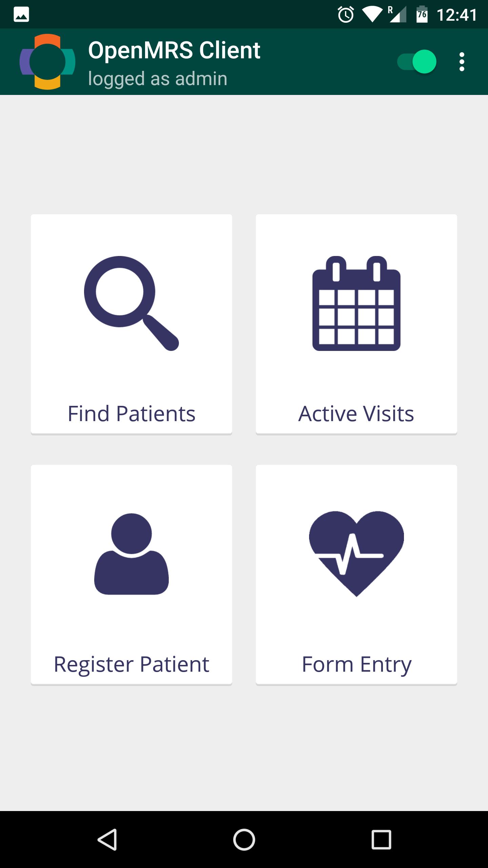Tap the battery indicator icon

point(422,15)
